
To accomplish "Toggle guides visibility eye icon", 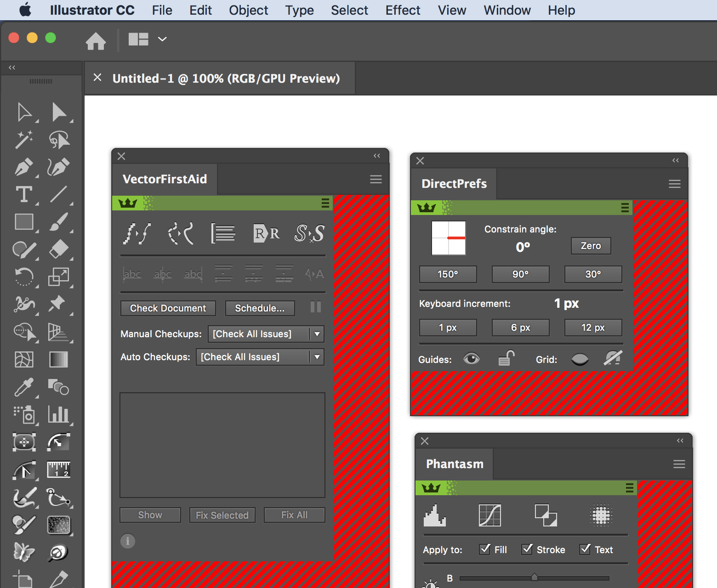I will [471, 359].
